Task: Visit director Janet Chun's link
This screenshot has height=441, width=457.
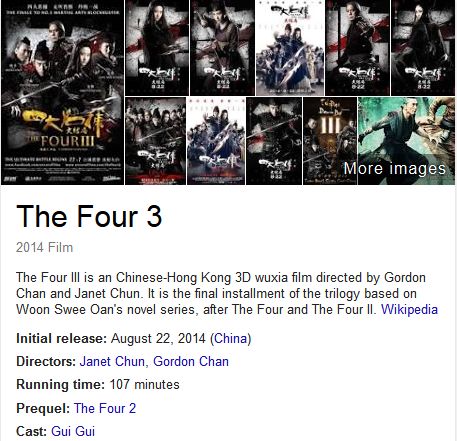Action: pos(112,362)
